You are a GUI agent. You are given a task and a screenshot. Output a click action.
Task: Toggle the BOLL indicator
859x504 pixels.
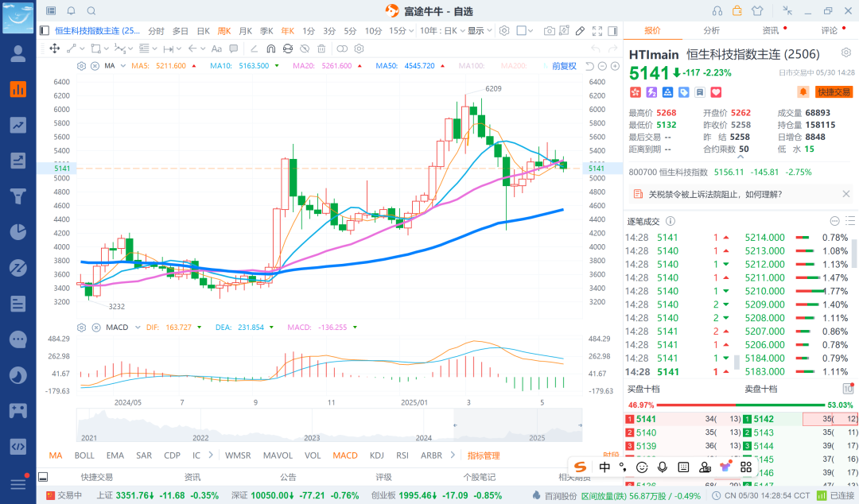coord(84,456)
